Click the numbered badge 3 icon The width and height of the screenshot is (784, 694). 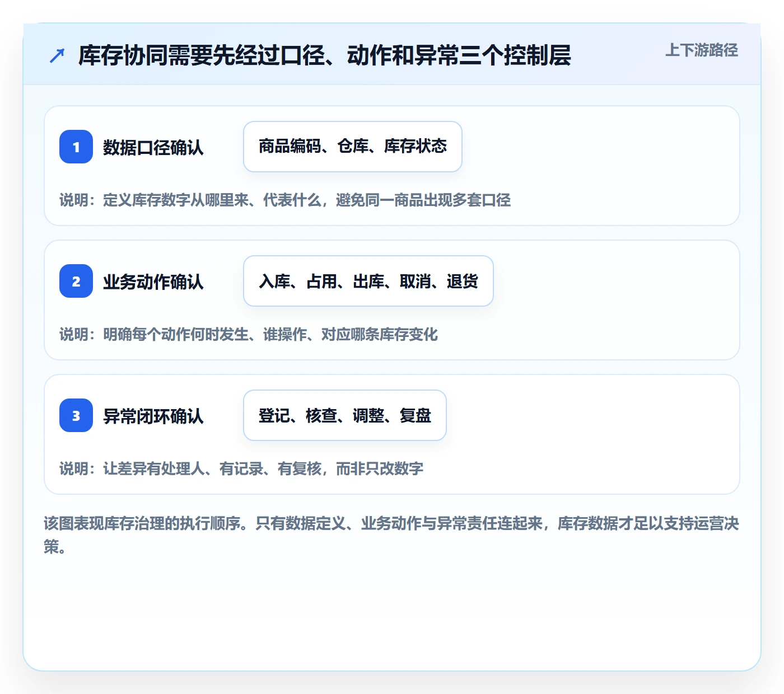click(76, 415)
